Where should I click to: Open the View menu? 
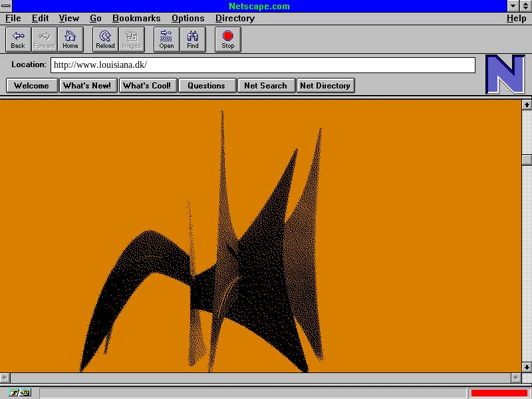tap(69, 19)
